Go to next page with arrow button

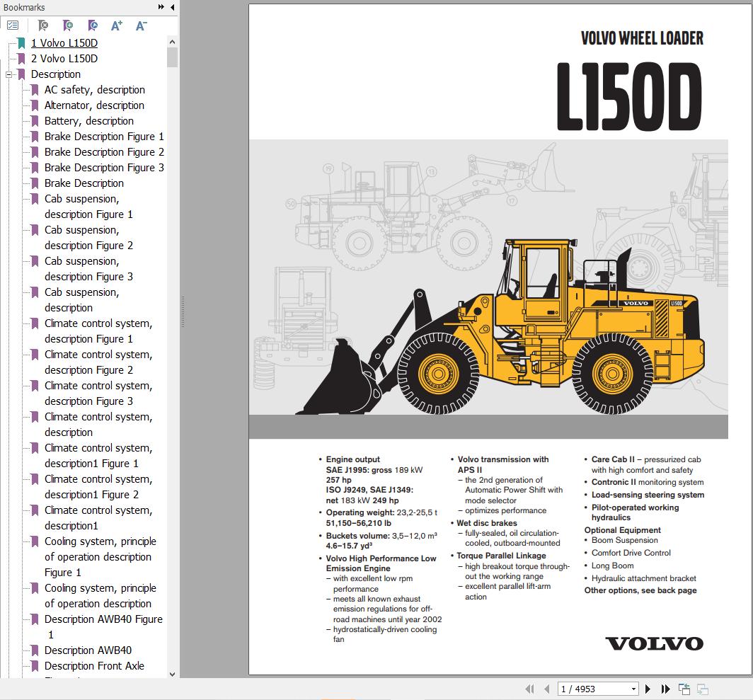pyautogui.click(x=648, y=688)
